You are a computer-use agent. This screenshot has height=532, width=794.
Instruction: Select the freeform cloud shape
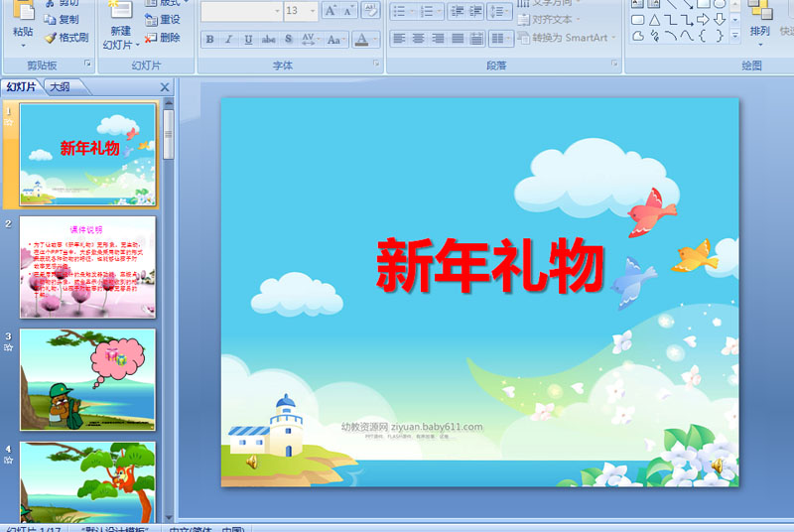pos(638,36)
